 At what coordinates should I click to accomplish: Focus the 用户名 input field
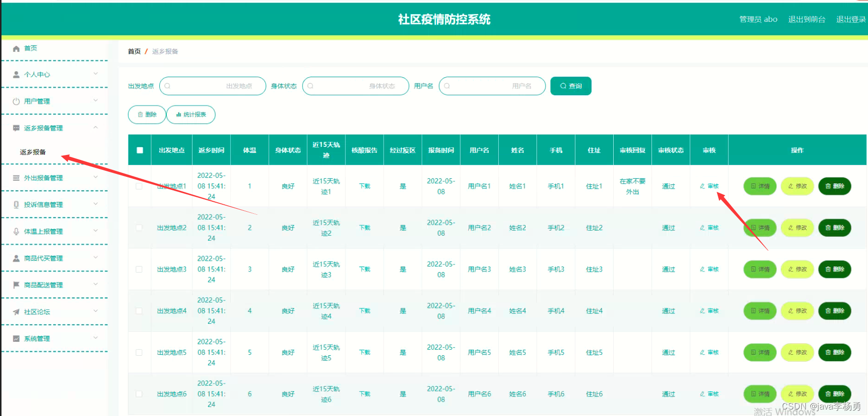tap(492, 86)
